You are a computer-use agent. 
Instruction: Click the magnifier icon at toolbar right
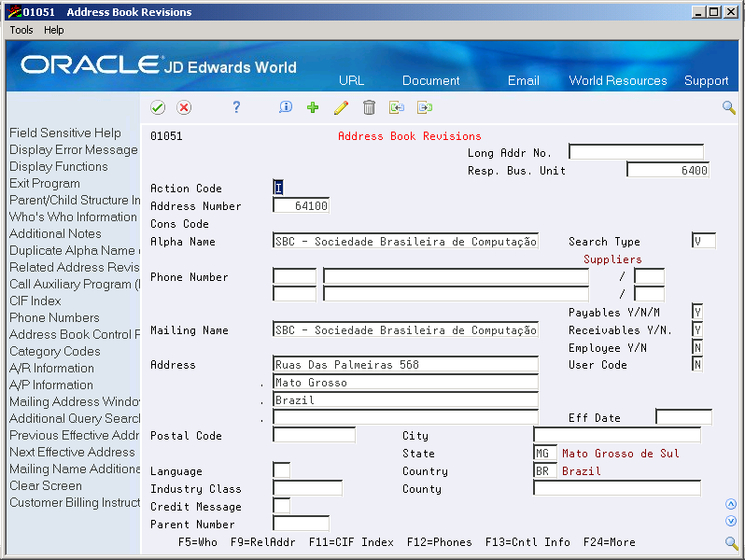coord(729,107)
